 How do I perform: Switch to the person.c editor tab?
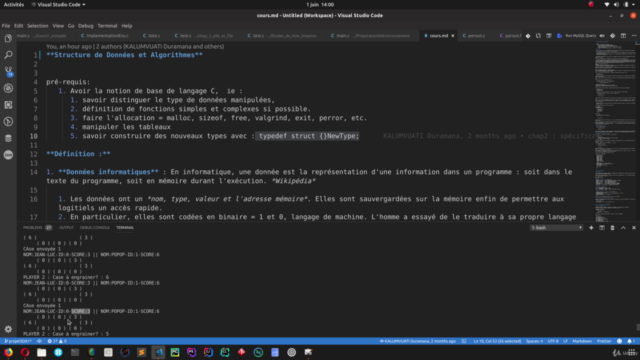476,36
